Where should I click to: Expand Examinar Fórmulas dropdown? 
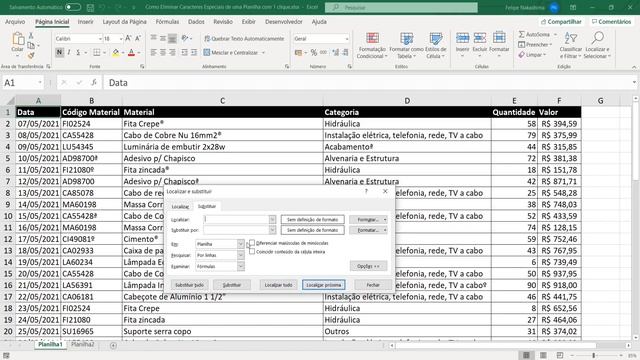point(241,266)
